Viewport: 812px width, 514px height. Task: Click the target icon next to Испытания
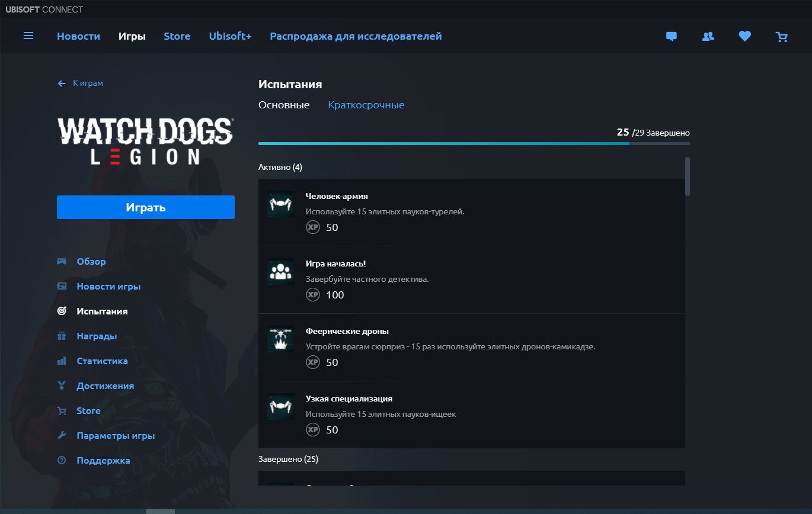[62, 311]
